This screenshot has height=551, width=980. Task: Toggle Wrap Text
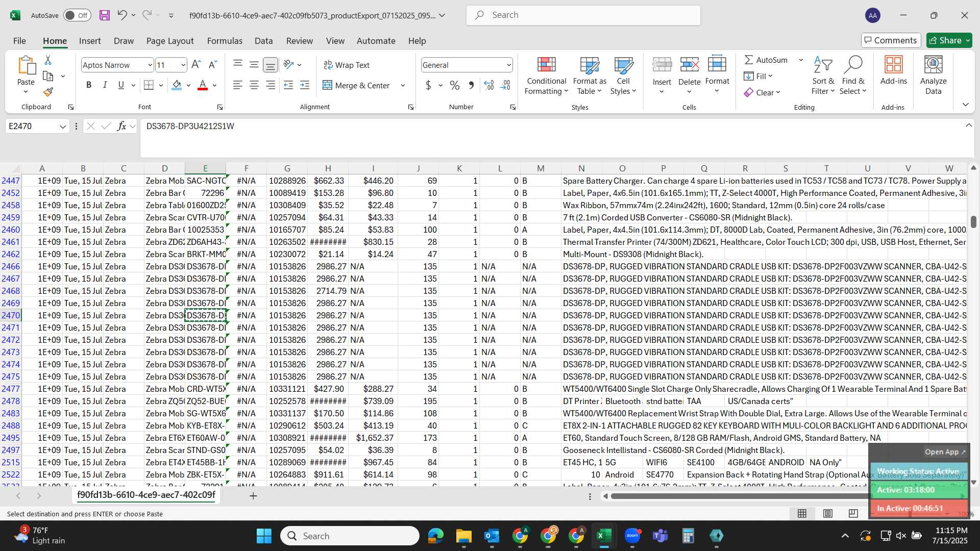(x=347, y=65)
